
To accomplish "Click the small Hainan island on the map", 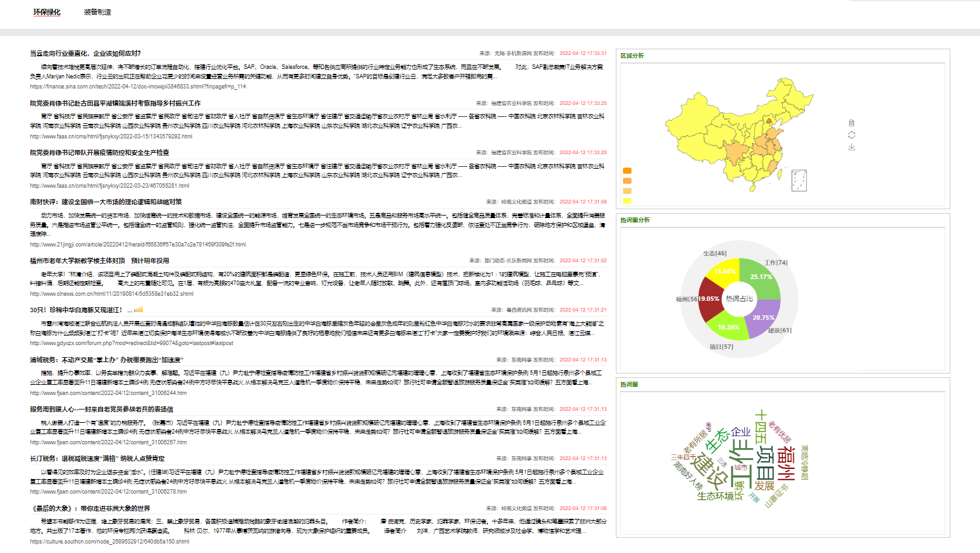I will pyautogui.click(x=752, y=187).
